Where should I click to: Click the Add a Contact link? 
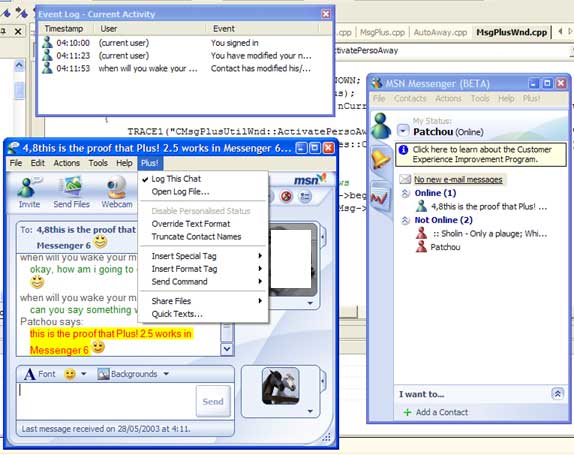[441, 412]
